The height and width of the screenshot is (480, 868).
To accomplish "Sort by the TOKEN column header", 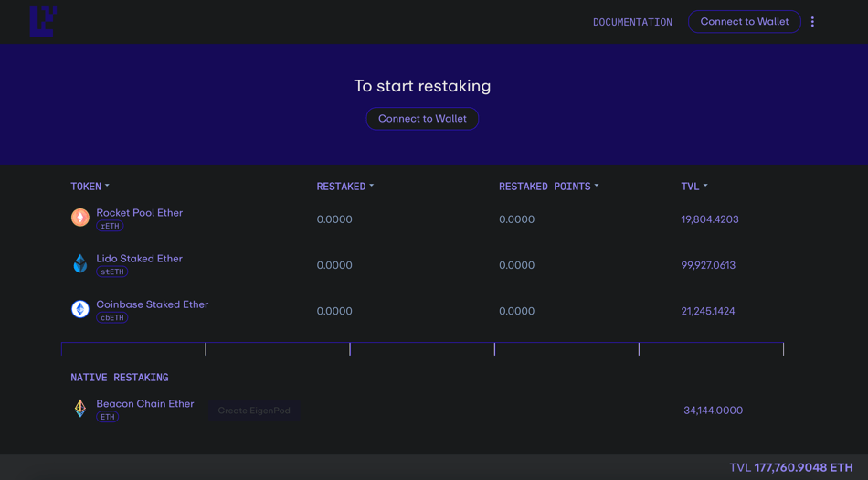I will [90, 187].
